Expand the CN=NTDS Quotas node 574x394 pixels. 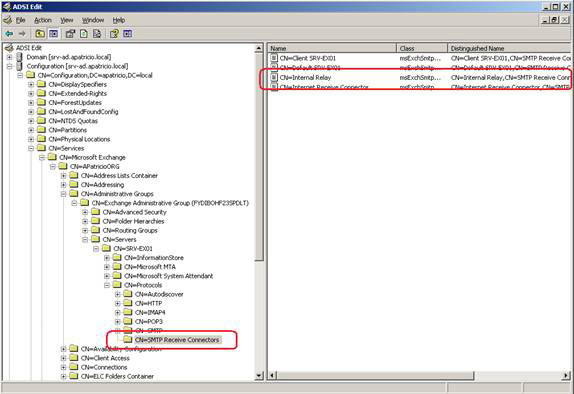coord(31,121)
